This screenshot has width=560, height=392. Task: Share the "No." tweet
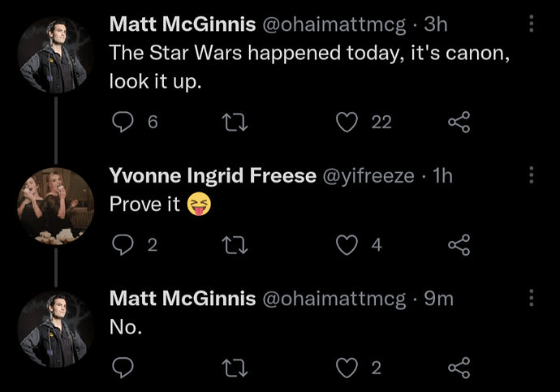tap(459, 368)
